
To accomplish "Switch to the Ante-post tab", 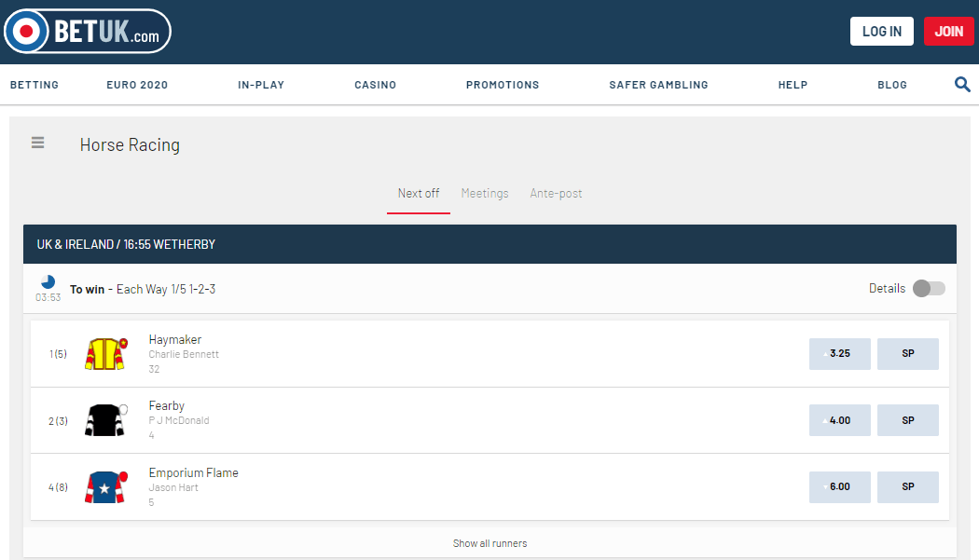I will pyautogui.click(x=556, y=193).
